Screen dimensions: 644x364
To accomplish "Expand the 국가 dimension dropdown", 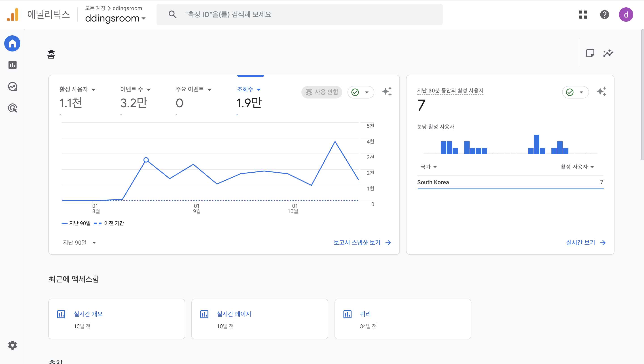I will 428,167.
